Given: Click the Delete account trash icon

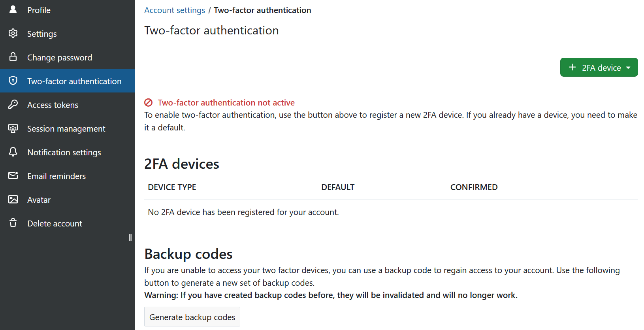Looking at the screenshot, I should [x=13, y=223].
